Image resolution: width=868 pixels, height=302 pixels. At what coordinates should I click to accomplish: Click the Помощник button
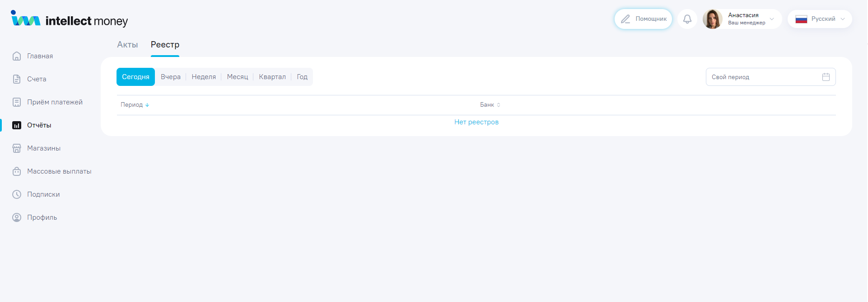pyautogui.click(x=643, y=19)
